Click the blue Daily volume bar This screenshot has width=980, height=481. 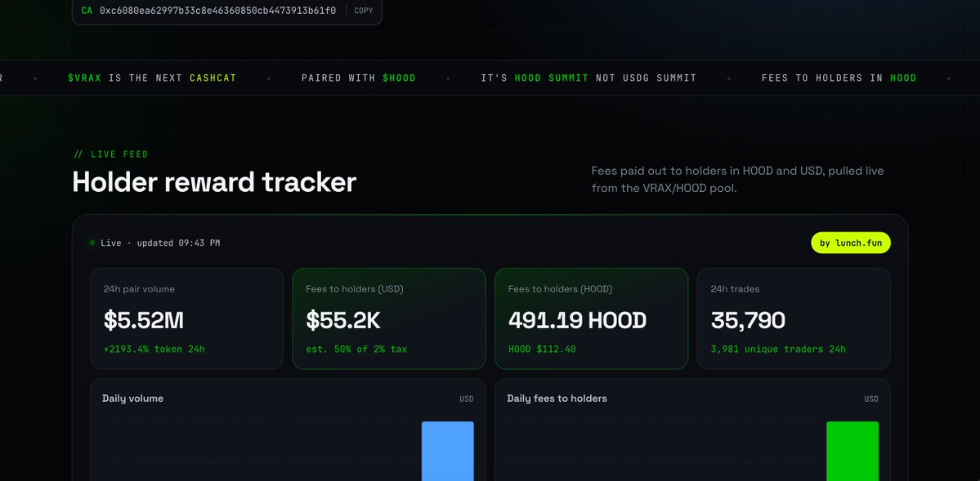click(x=448, y=451)
